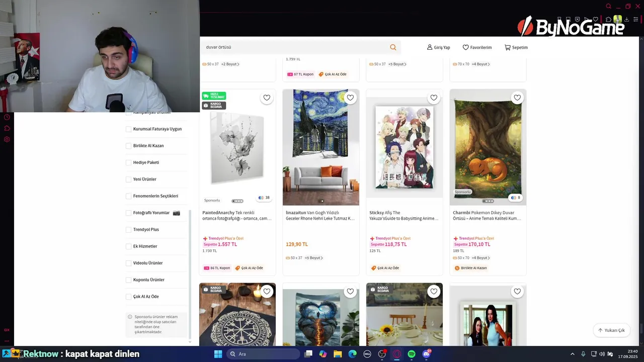Viewport: 644px width, 362px height.
Task: Favorite the heart-shaped tree tapestry product
Action: click(350, 291)
